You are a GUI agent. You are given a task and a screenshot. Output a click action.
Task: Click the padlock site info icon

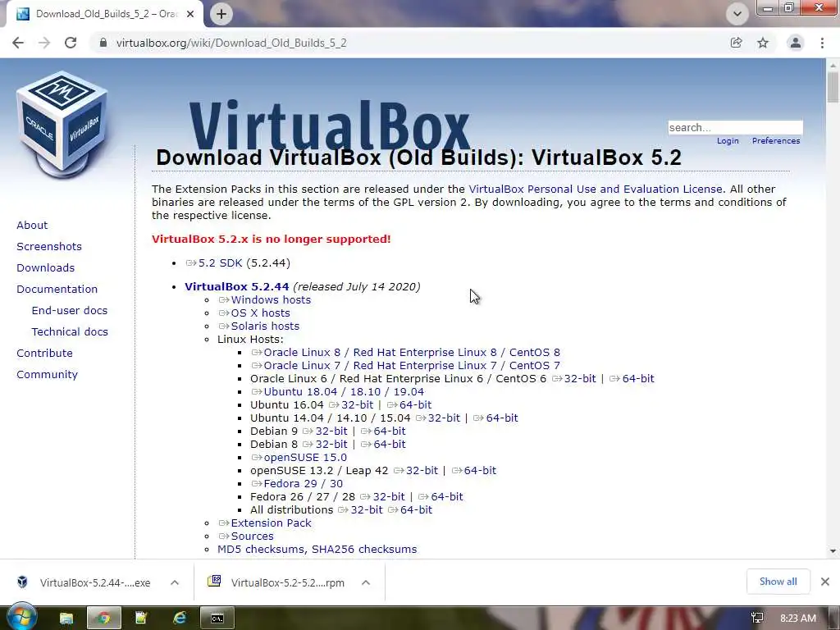point(103,43)
